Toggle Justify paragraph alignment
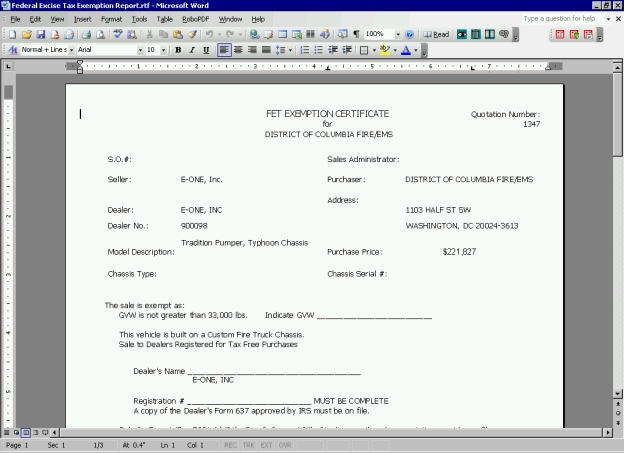The height and width of the screenshot is (453, 624). tap(266, 50)
